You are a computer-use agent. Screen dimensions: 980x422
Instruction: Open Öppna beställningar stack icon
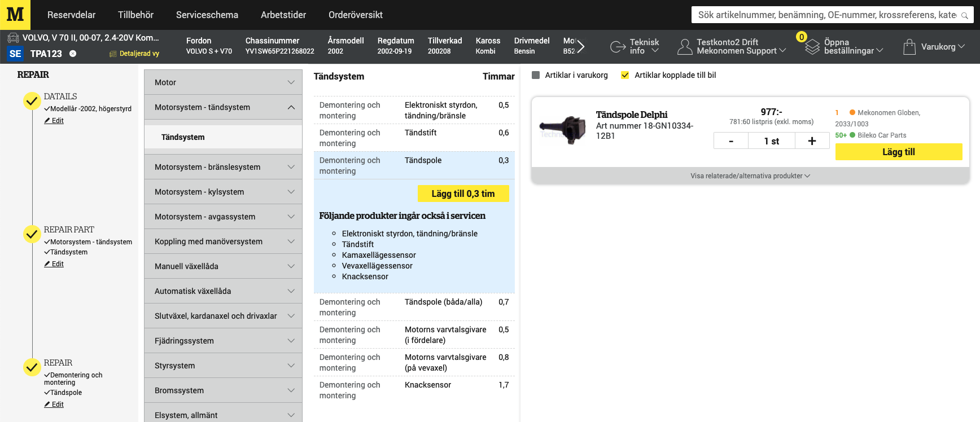pos(812,47)
